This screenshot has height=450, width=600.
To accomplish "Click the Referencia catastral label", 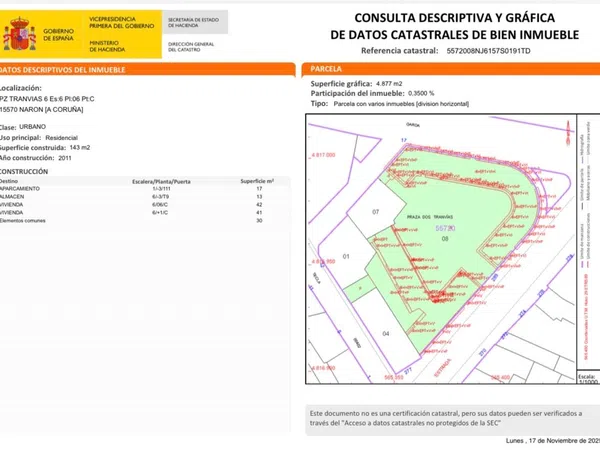I will coord(399,51).
